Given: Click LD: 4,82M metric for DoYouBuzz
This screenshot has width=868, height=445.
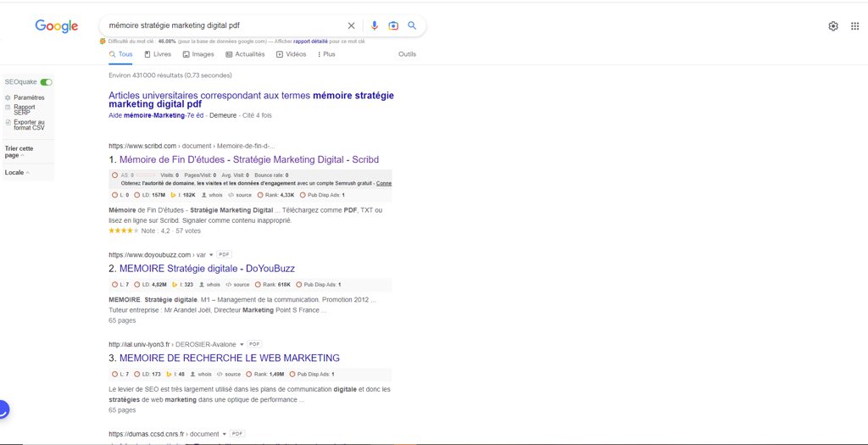Looking at the screenshot, I should (150, 285).
